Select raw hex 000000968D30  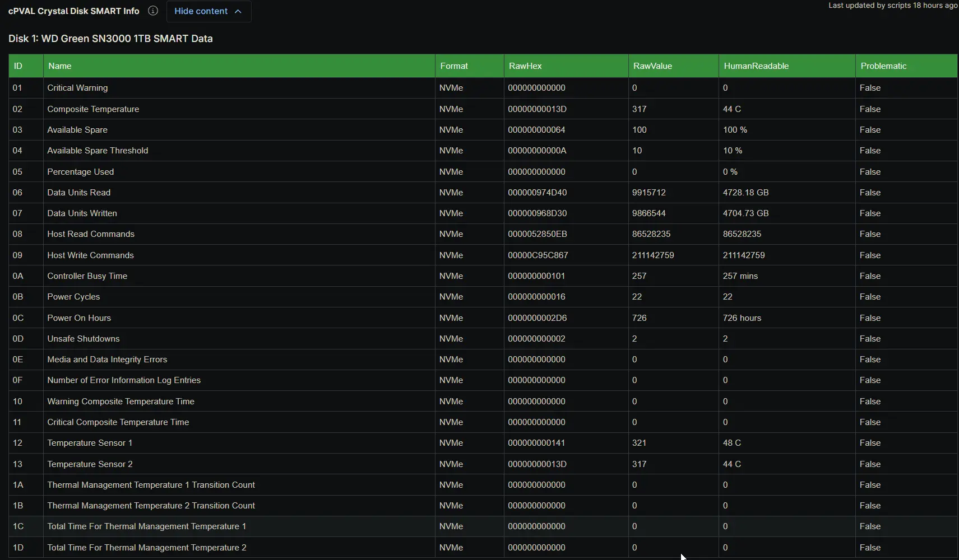[x=537, y=213]
